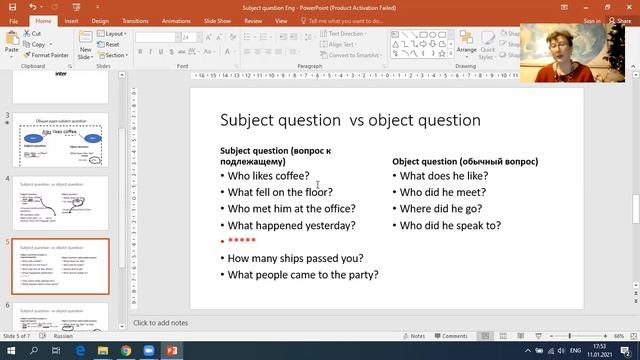Switch to the Animations tab
640x360 pixels.
tap(176, 21)
